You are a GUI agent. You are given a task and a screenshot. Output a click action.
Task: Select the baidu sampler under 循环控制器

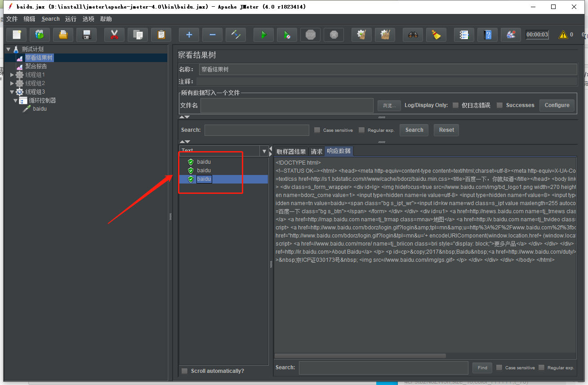point(40,109)
